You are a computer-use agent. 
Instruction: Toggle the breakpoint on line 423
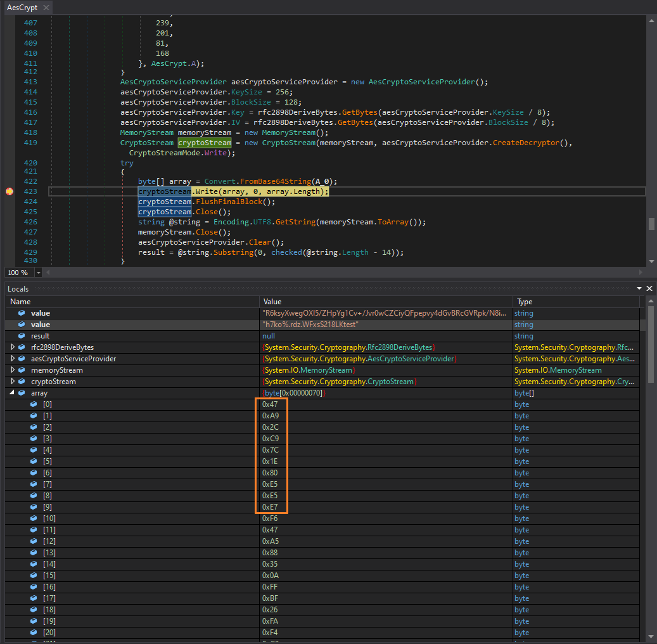[x=10, y=191]
